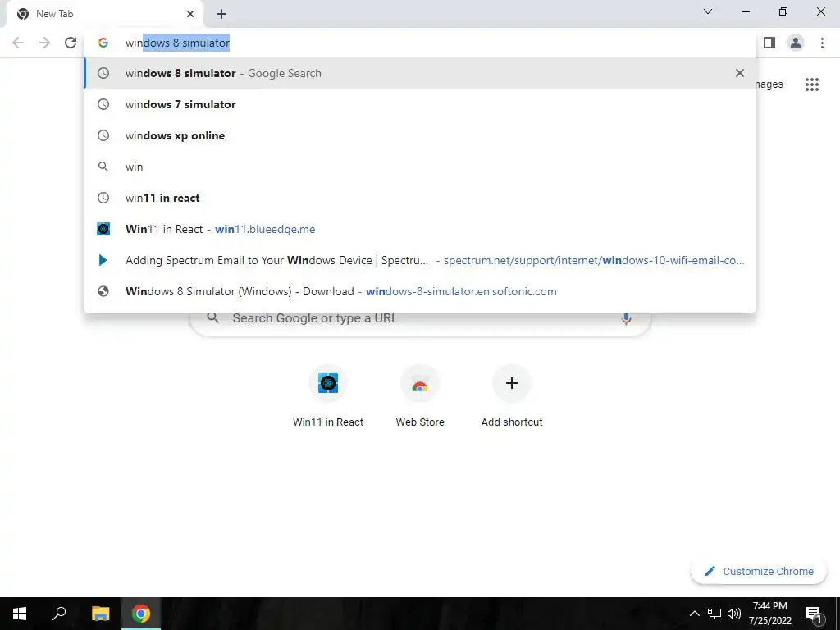This screenshot has width=840, height=630.
Task: Select the plain win search suggestion
Action: tap(420, 167)
